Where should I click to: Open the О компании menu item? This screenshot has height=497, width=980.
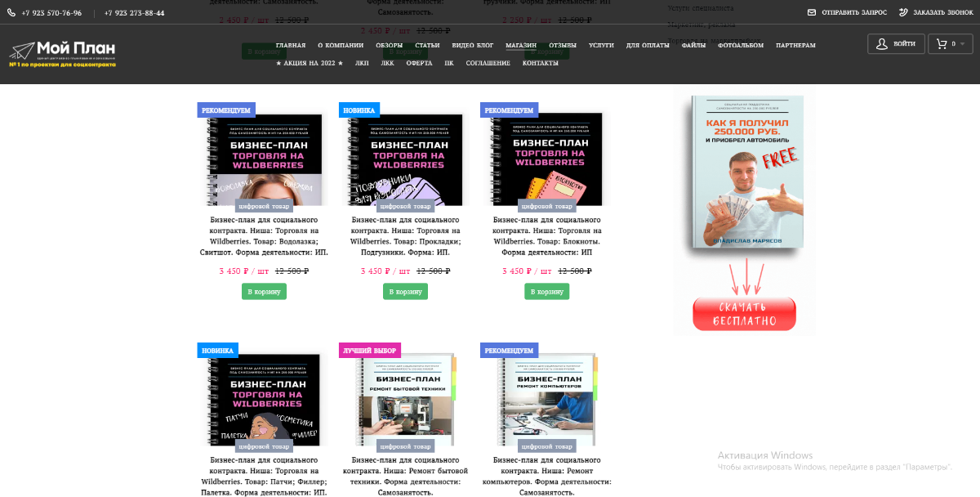[x=341, y=46]
